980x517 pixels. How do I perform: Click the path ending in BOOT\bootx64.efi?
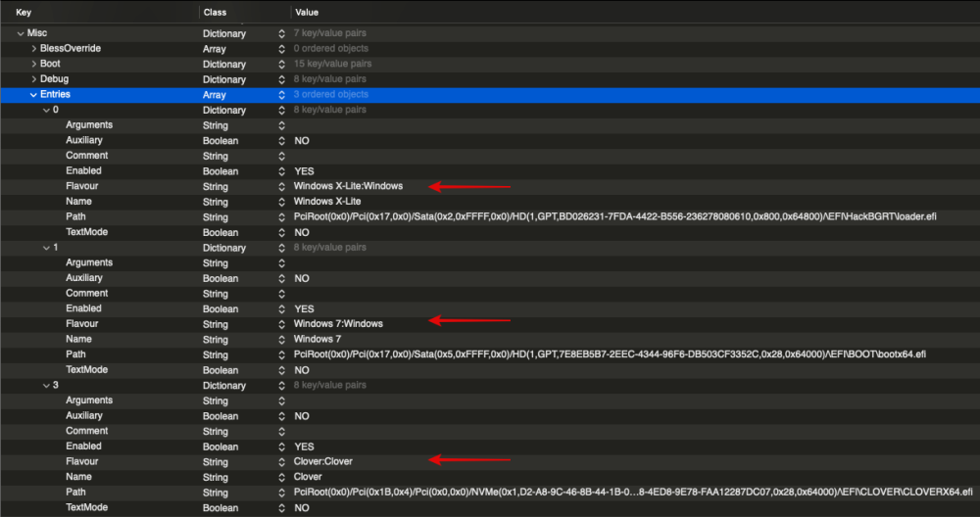coord(610,354)
